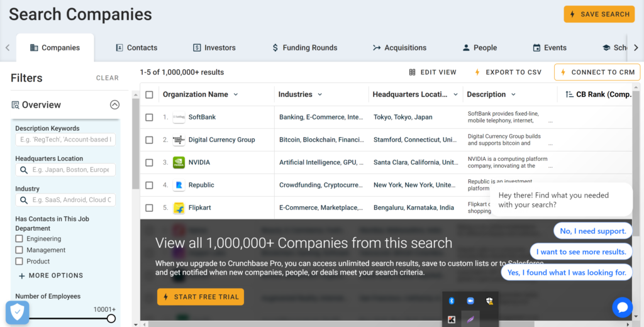Screen dimensions: 644x327
Task: Open Windows Security shield tray icon
Action: (489, 301)
